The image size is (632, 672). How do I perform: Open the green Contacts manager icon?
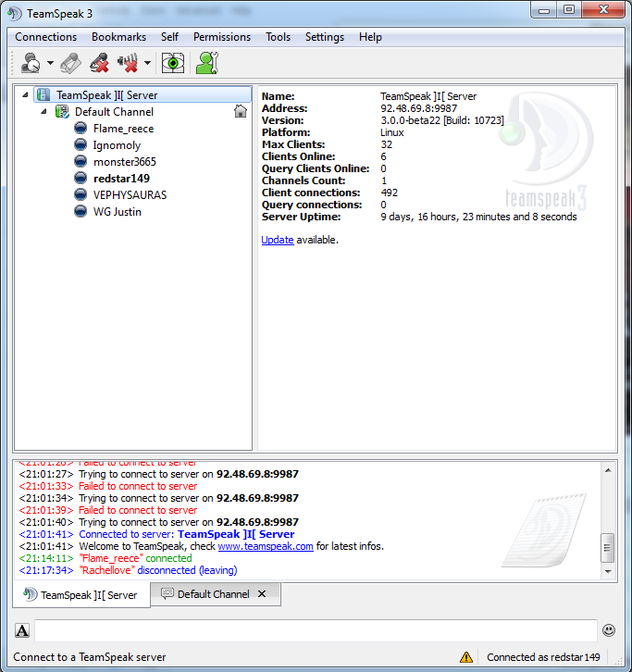(x=207, y=63)
